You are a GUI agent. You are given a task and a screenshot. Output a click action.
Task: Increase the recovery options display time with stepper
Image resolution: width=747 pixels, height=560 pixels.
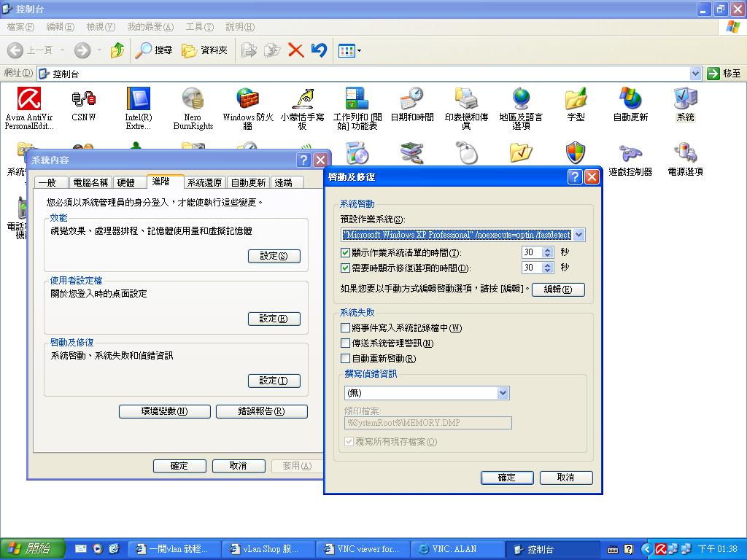(546, 265)
